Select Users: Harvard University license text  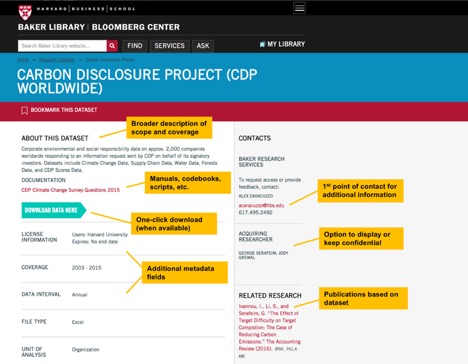tap(100, 235)
